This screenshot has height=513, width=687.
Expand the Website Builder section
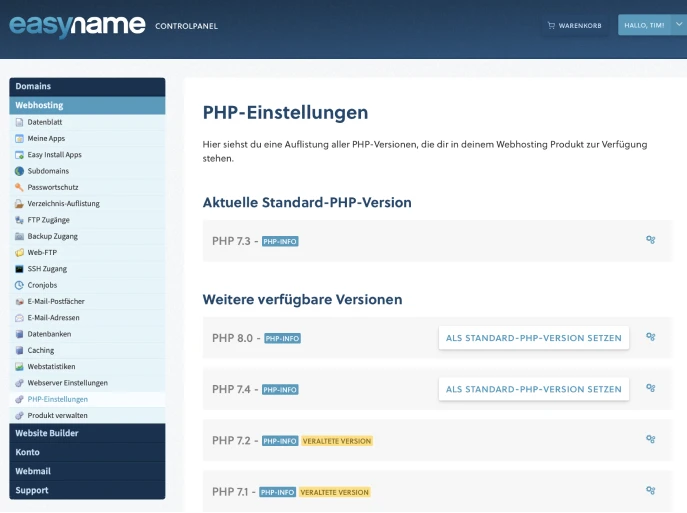pos(87,433)
